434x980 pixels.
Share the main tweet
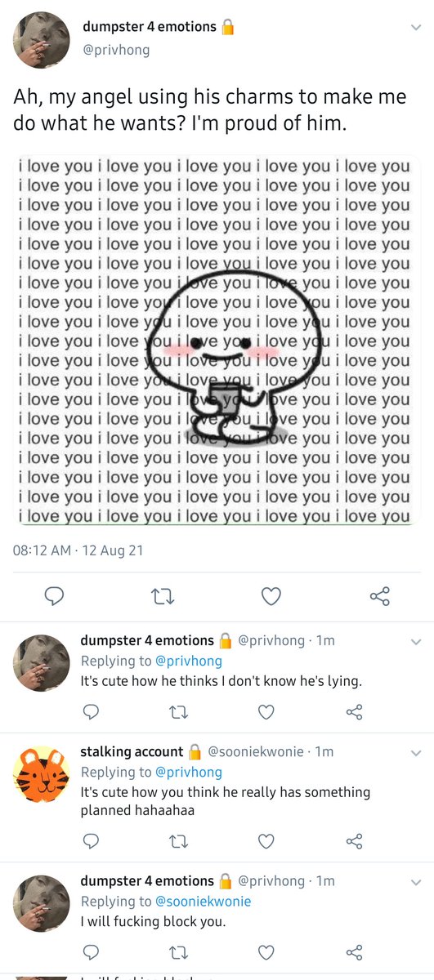(380, 597)
